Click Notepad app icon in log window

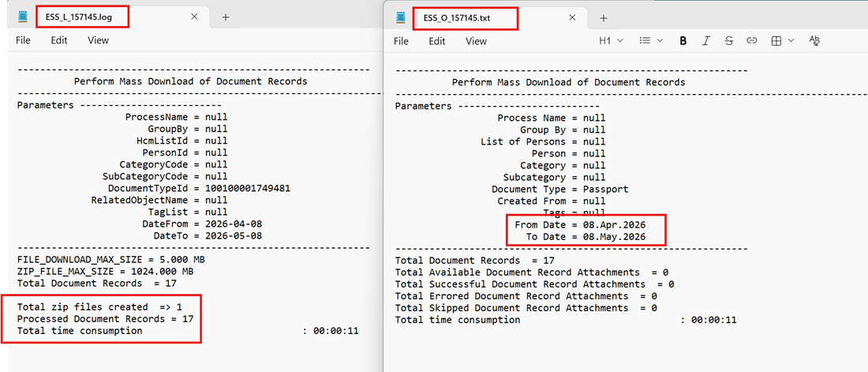(23, 17)
